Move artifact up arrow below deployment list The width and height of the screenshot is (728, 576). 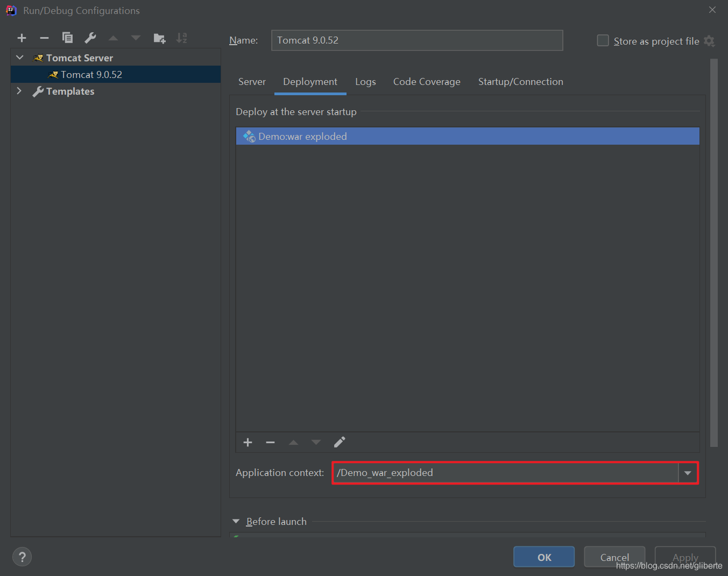[x=293, y=442]
